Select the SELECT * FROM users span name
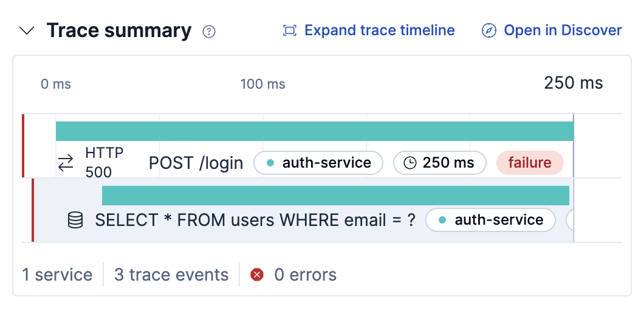The height and width of the screenshot is (311, 644). pos(255,220)
